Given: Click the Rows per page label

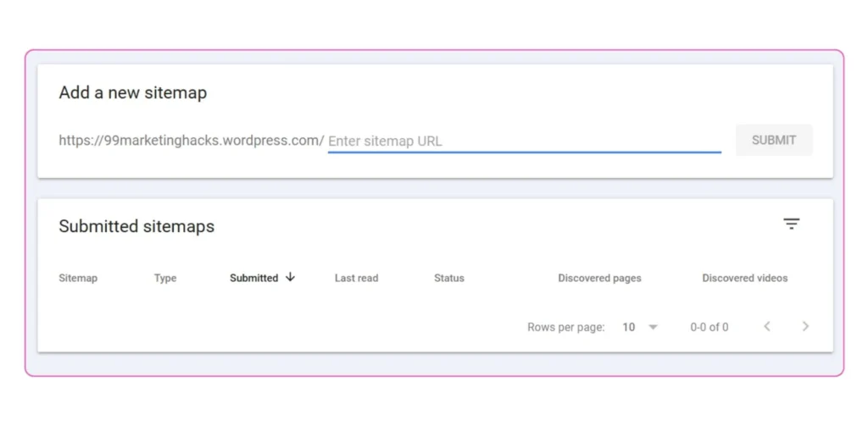Looking at the screenshot, I should [565, 327].
